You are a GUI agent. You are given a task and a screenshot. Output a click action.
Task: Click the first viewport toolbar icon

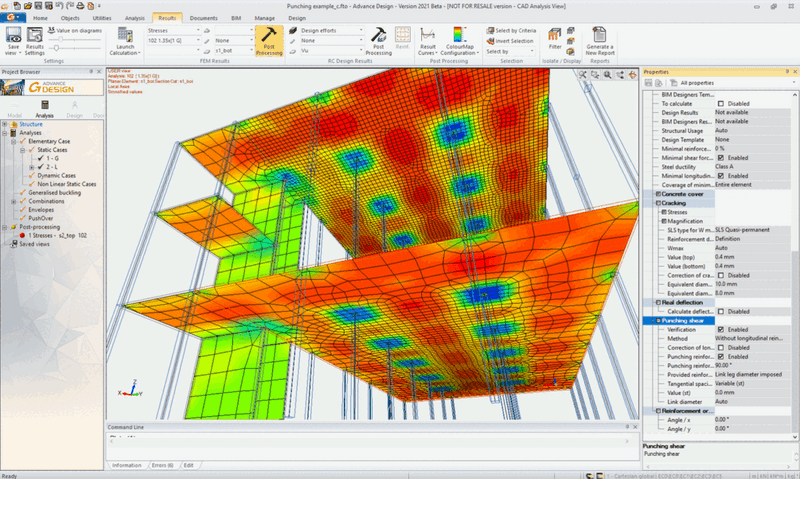tap(583, 75)
